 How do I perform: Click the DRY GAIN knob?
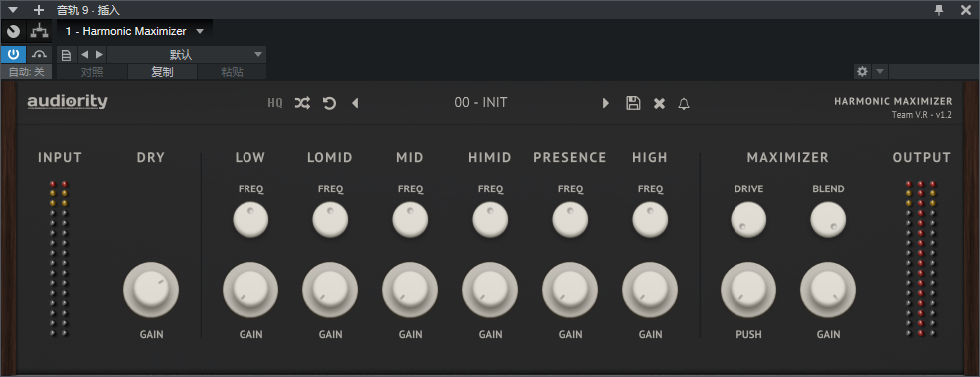(x=151, y=290)
